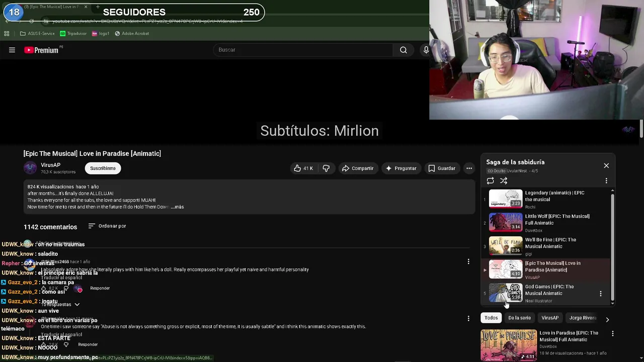Click the video title text
This screenshot has height=362, width=644.
[x=92, y=154]
